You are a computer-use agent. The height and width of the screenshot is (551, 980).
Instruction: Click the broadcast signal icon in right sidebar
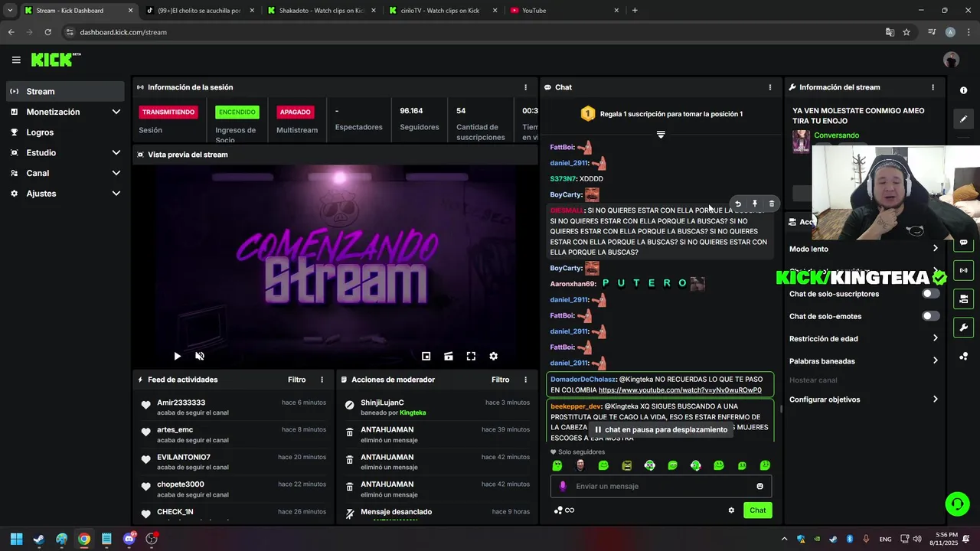[x=963, y=270]
